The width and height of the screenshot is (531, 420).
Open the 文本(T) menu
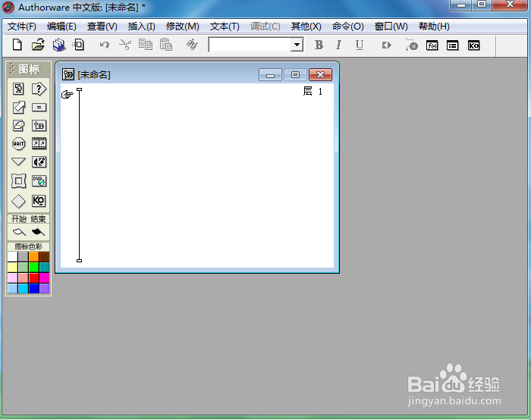tap(225, 27)
